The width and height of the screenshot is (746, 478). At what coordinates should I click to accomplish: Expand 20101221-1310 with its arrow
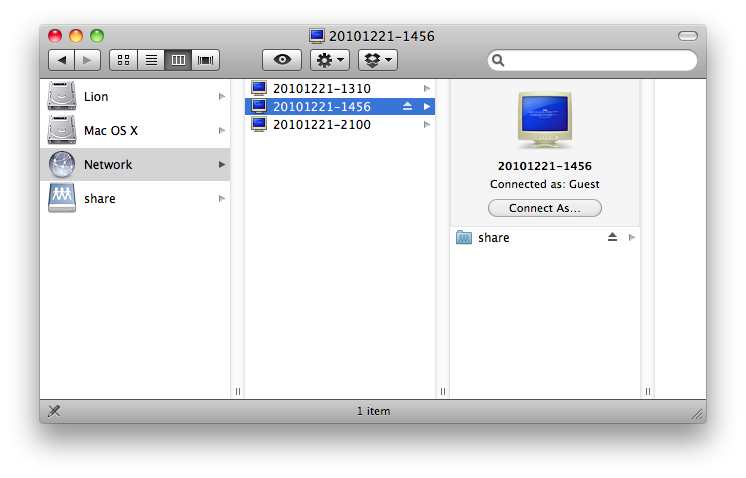(427, 88)
